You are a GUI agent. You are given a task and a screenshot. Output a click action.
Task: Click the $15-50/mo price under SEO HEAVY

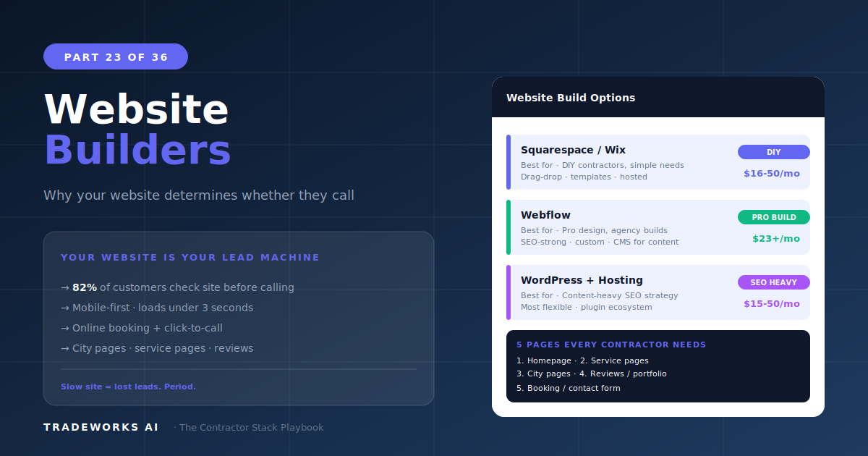(x=772, y=304)
